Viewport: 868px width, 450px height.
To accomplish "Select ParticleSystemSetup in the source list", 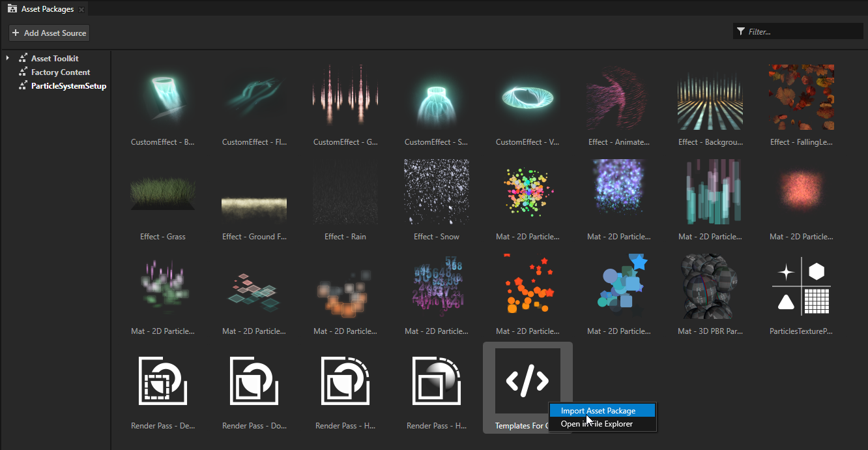I will (67, 85).
